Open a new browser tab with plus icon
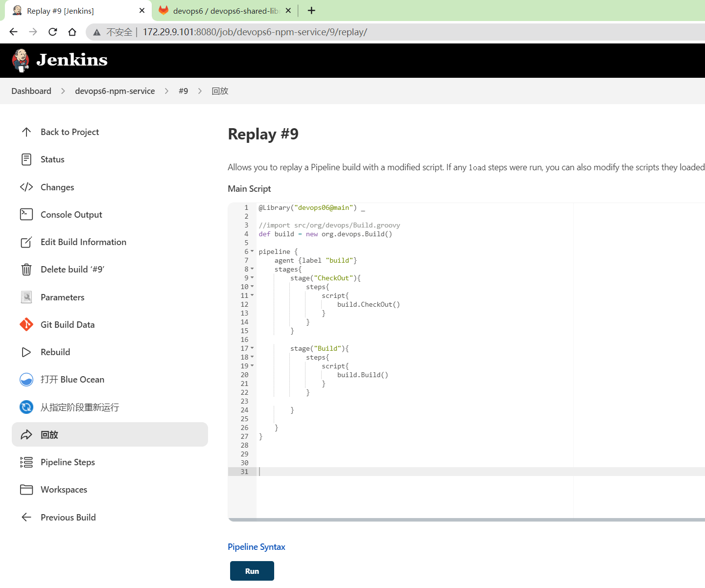 pyautogui.click(x=311, y=10)
